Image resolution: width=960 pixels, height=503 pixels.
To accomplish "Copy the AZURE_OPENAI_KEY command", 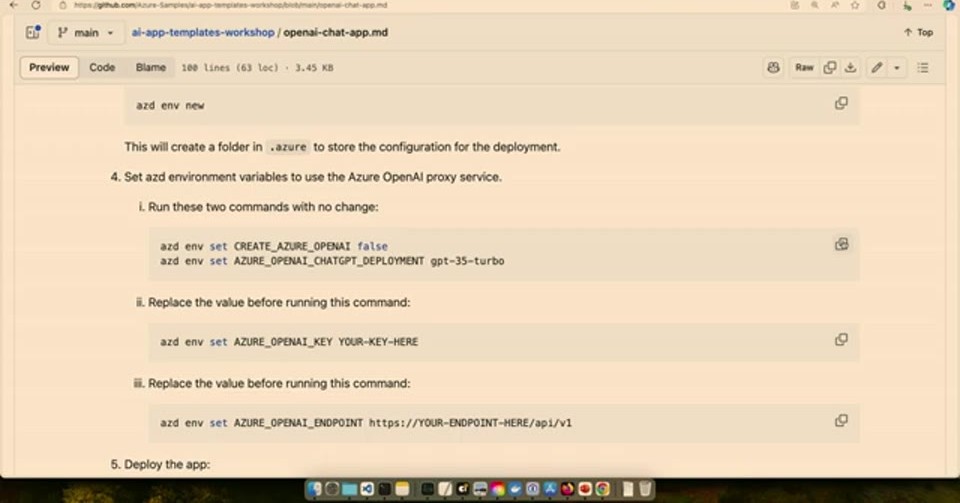I will click(x=841, y=340).
